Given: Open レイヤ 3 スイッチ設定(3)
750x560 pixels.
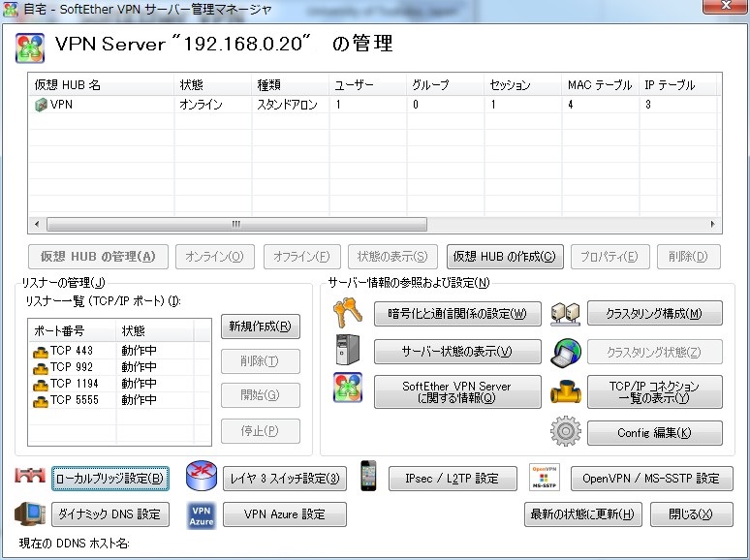Looking at the screenshot, I should 285,479.
